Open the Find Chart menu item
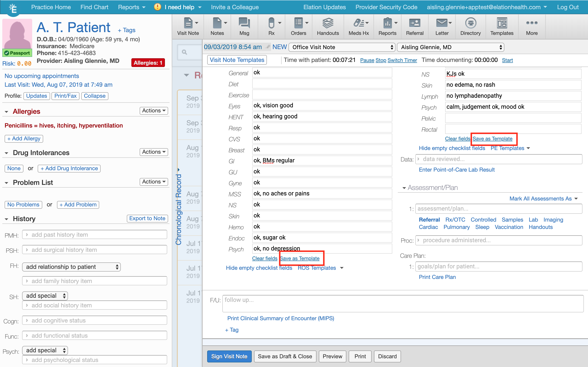The height and width of the screenshot is (367, 588). (94, 7)
